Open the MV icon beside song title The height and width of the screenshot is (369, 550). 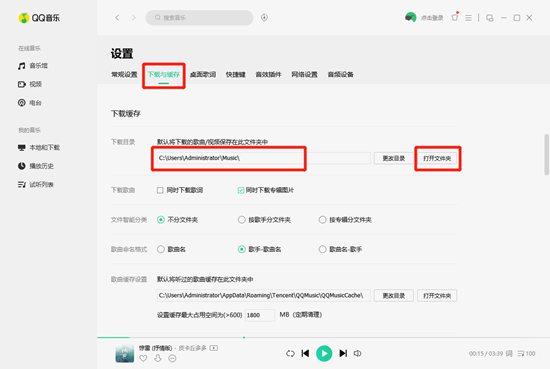coord(214,348)
